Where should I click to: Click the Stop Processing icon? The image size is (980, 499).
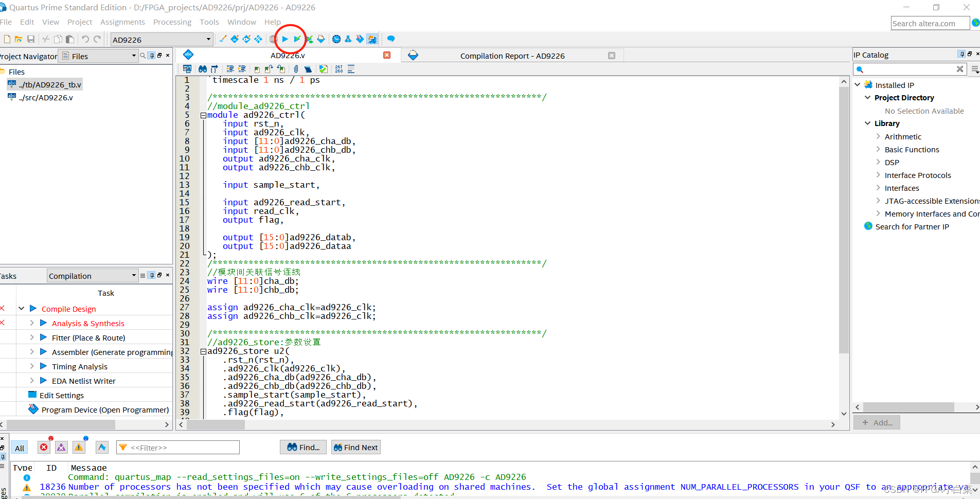pyautogui.click(x=273, y=39)
